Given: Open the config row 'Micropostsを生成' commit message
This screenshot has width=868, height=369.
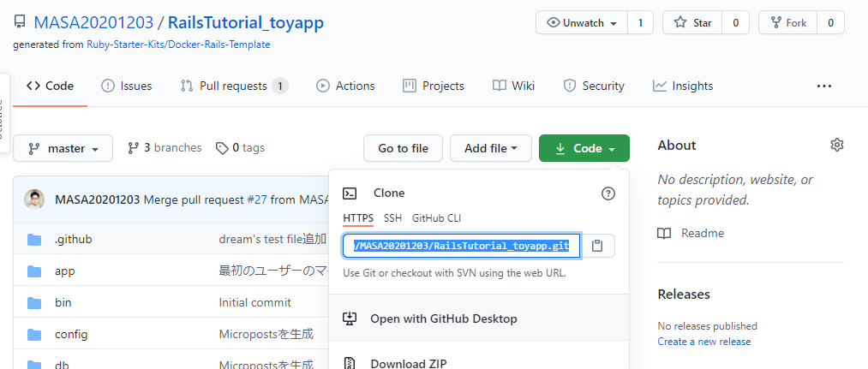Looking at the screenshot, I should pos(266,334).
